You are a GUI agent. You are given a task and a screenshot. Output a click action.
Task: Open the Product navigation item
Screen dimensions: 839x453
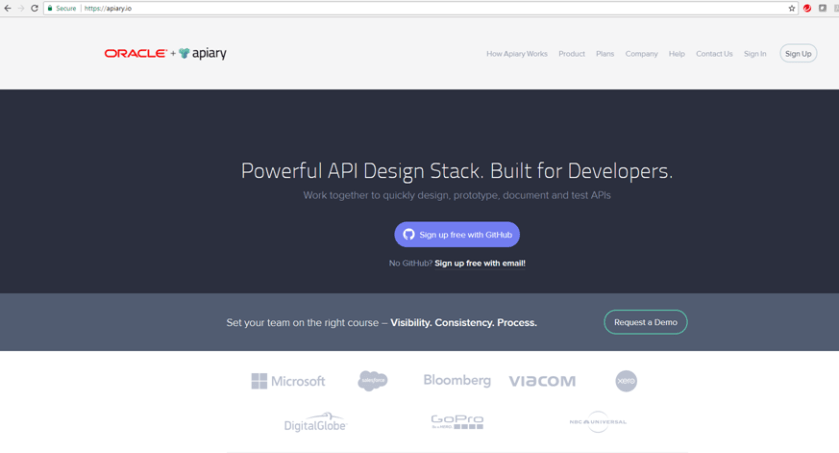571,54
